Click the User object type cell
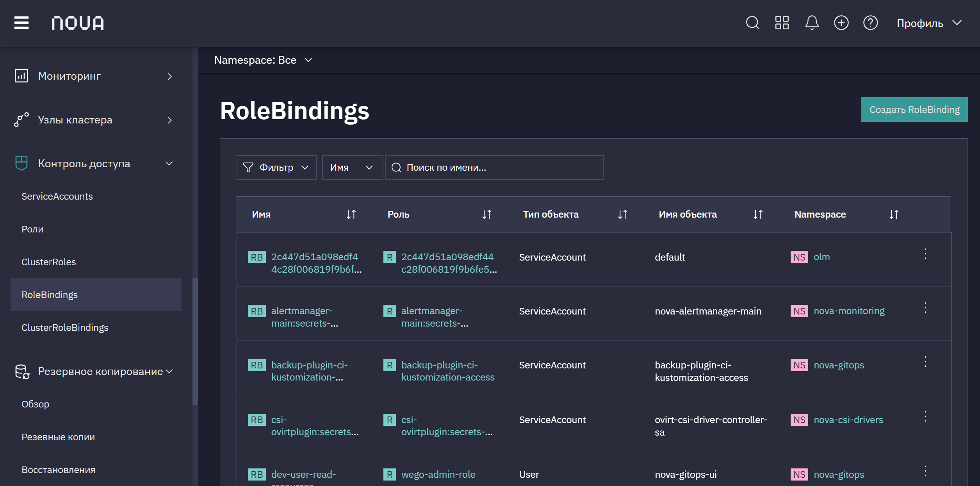Screen dimensions: 980x486 point(529,474)
